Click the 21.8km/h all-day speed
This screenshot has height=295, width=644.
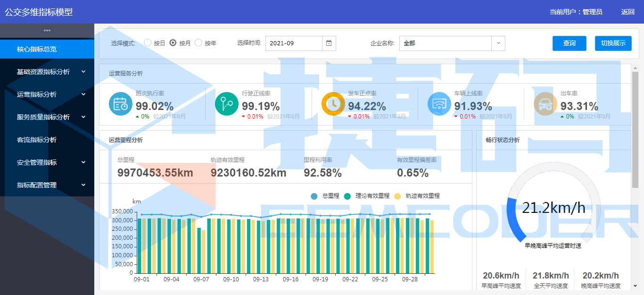click(551, 276)
